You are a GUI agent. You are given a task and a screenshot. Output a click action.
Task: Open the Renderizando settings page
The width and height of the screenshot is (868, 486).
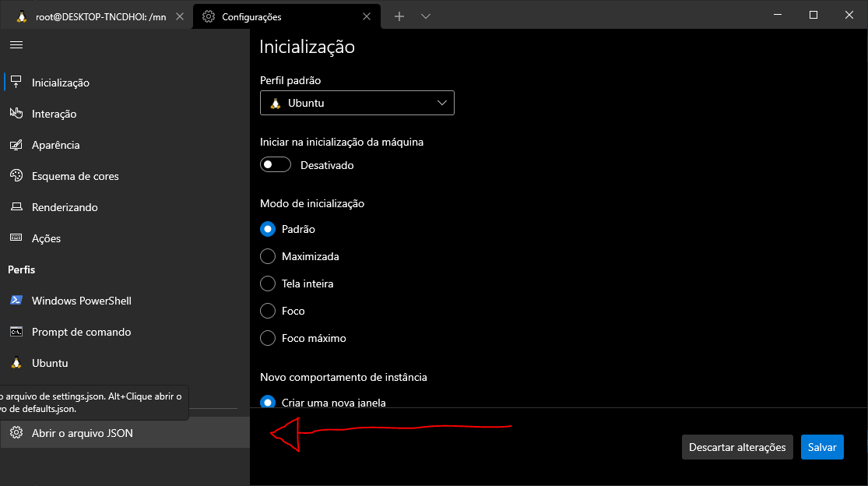point(125,207)
